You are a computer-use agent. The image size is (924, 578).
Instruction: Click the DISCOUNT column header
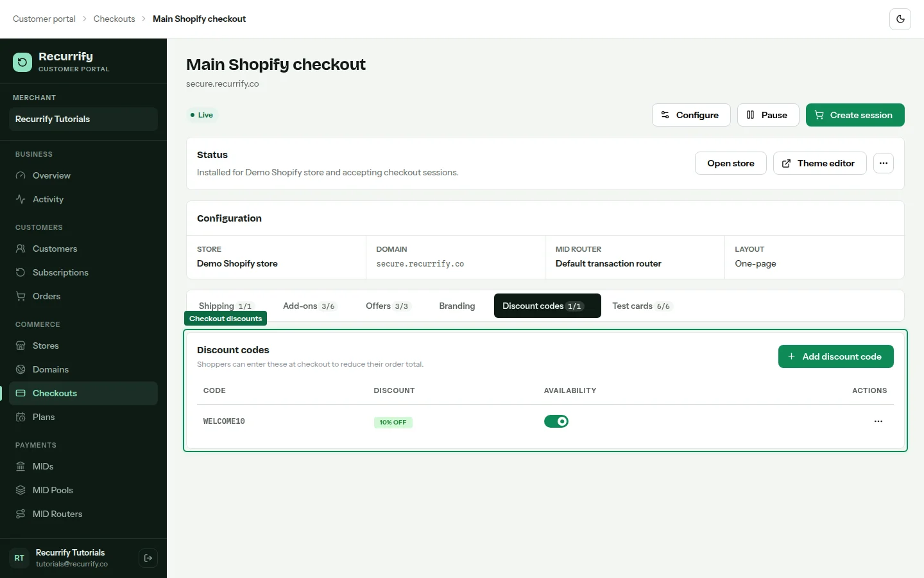point(394,390)
